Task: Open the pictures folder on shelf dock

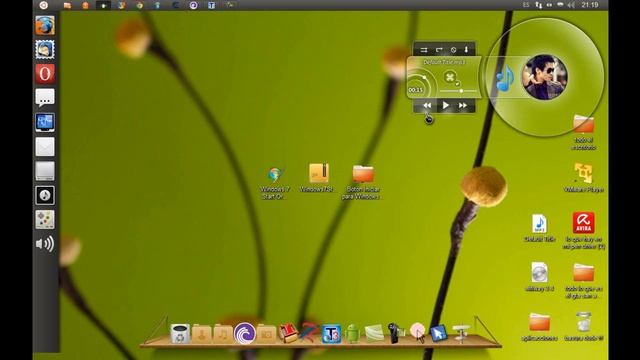Action: click(266, 334)
